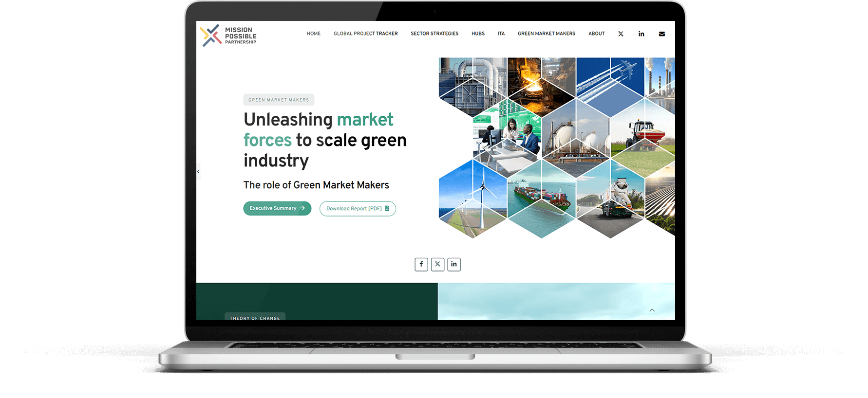The height and width of the screenshot is (398, 868).
Task: Open the X (Twitter) icon in header
Action: tap(621, 34)
